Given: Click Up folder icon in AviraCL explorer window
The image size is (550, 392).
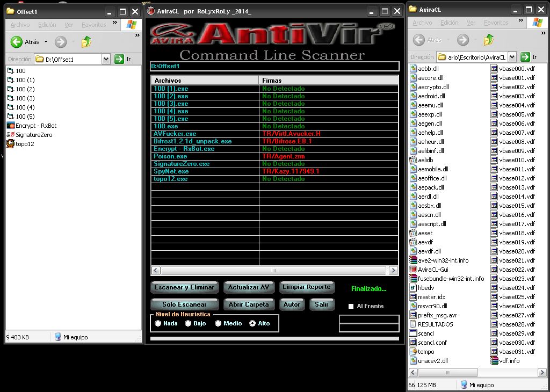Looking at the screenshot, I should point(489,40).
